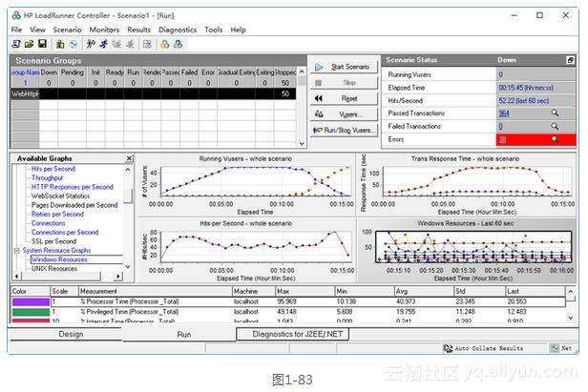Click the blue Run Vusers toolbar icon
Screen dimensions: 588x392
pyautogui.click(x=104, y=44)
